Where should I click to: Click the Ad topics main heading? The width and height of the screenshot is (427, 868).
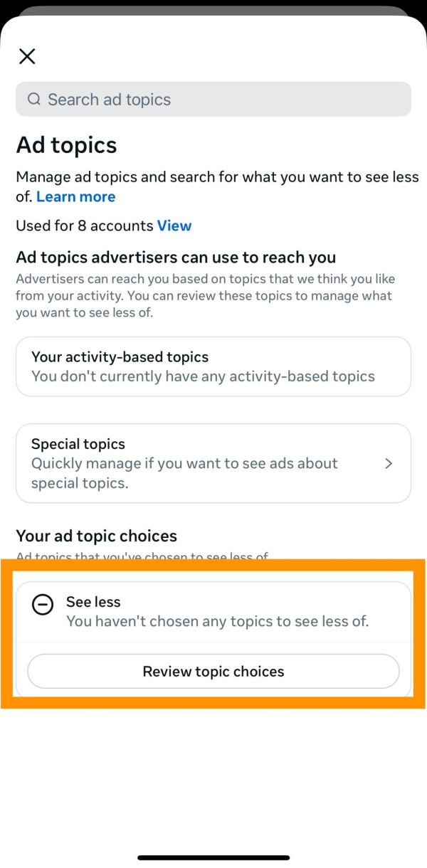(67, 145)
